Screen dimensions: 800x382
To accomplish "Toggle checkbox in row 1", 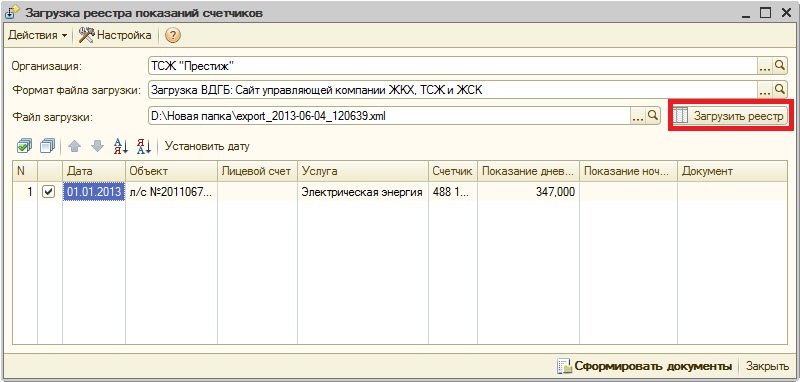I will pyautogui.click(x=48, y=192).
